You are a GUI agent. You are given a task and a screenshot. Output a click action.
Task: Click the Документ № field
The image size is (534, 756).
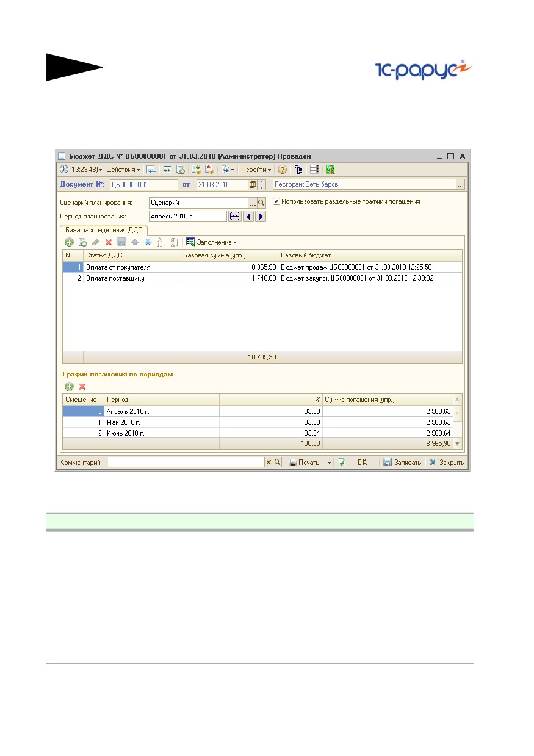143,184
